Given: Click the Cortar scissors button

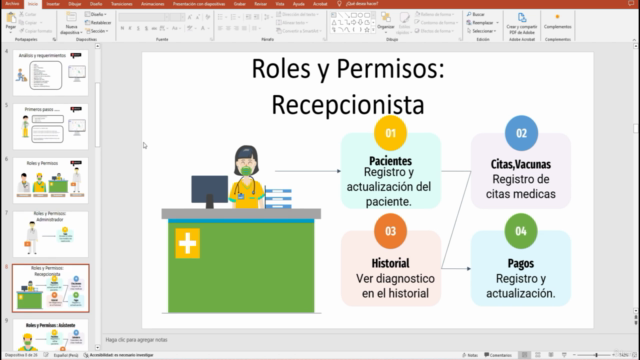Looking at the screenshot, I should tap(28, 14).
